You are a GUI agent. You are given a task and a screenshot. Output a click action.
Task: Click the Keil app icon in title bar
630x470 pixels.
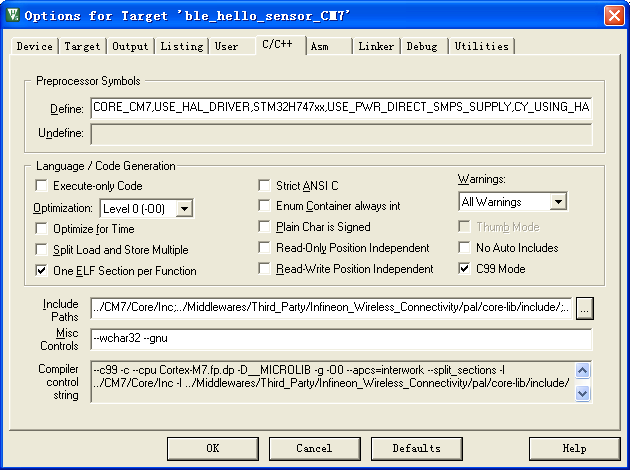coord(13,15)
